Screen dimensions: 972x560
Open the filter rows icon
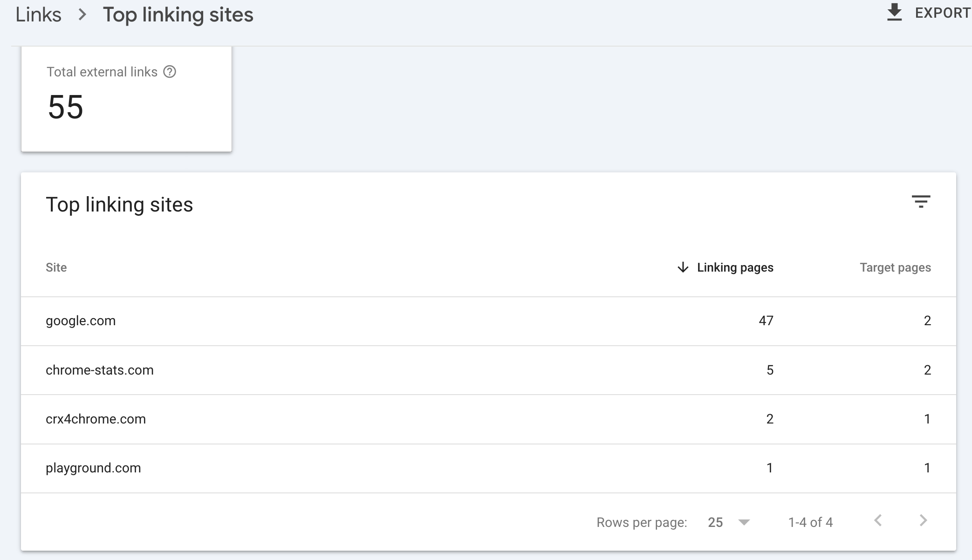(921, 202)
